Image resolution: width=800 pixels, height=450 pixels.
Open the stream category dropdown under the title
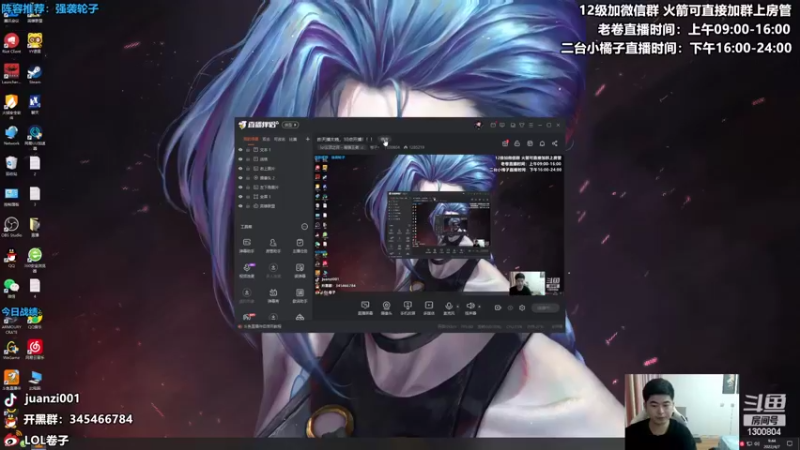(342, 147)
